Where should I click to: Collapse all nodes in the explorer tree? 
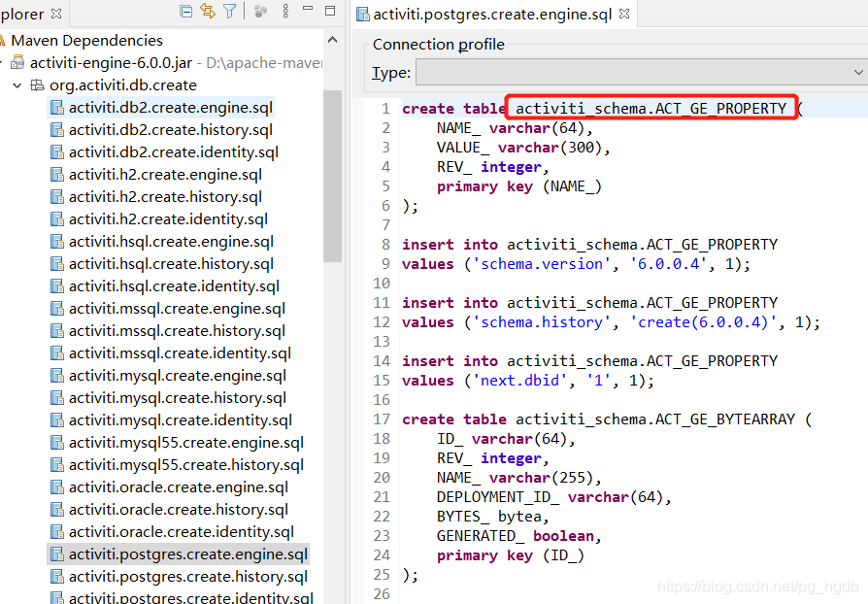tap(184, 9)
